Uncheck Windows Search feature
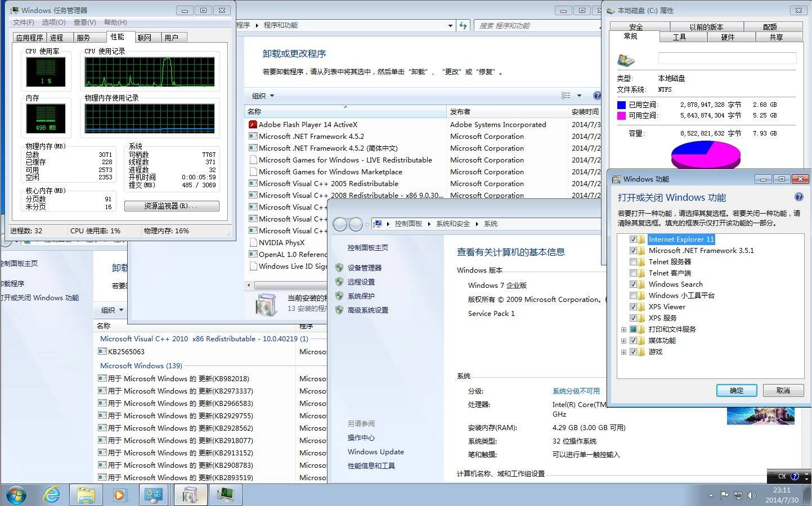 (x=633, y=284)
